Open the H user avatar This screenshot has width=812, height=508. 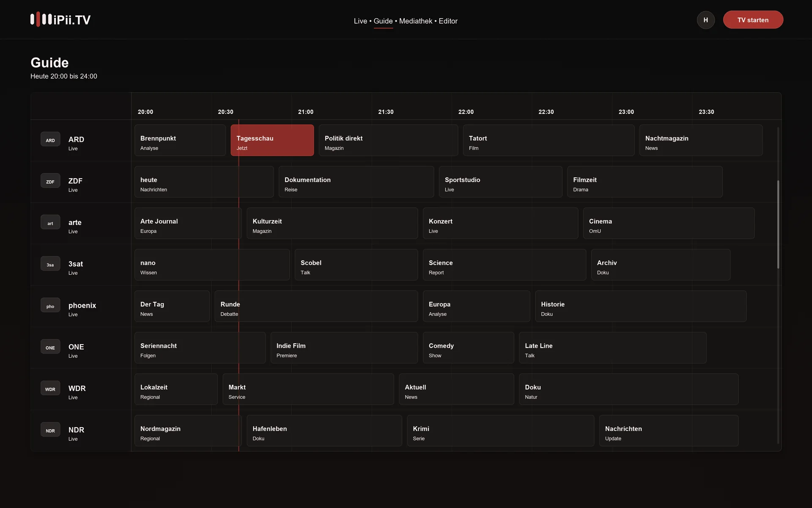[705, 20]
